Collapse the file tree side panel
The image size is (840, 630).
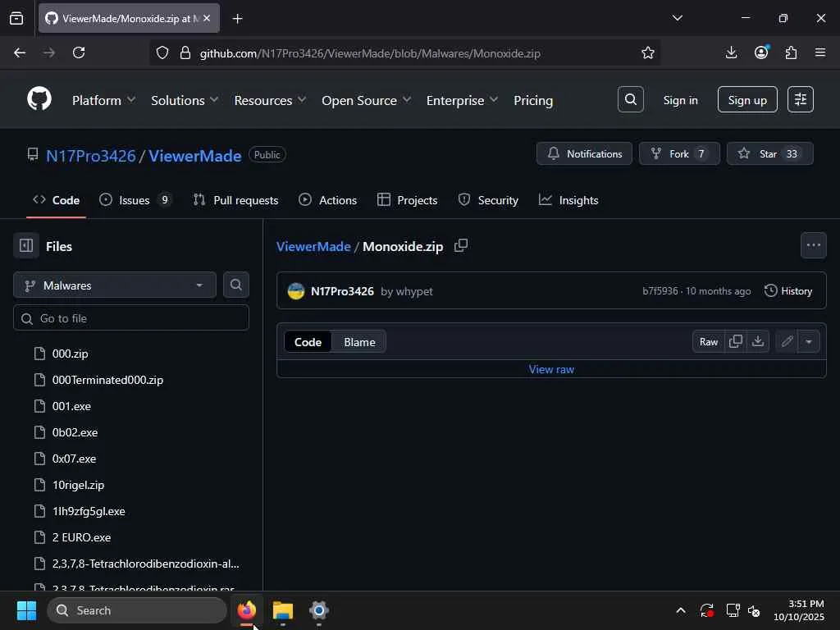[26, 246]
